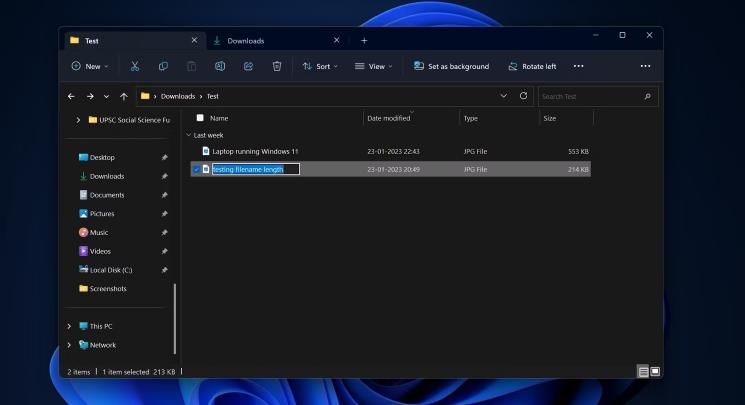Close the Test tab

pyautogui.click(x=194, y=40)
